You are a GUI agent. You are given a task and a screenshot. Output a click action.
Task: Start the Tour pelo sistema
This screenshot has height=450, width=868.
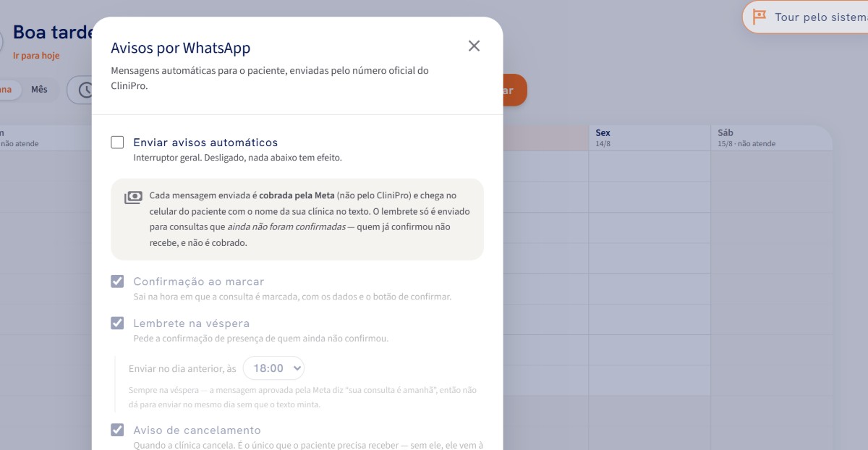(x=805, y=17)
